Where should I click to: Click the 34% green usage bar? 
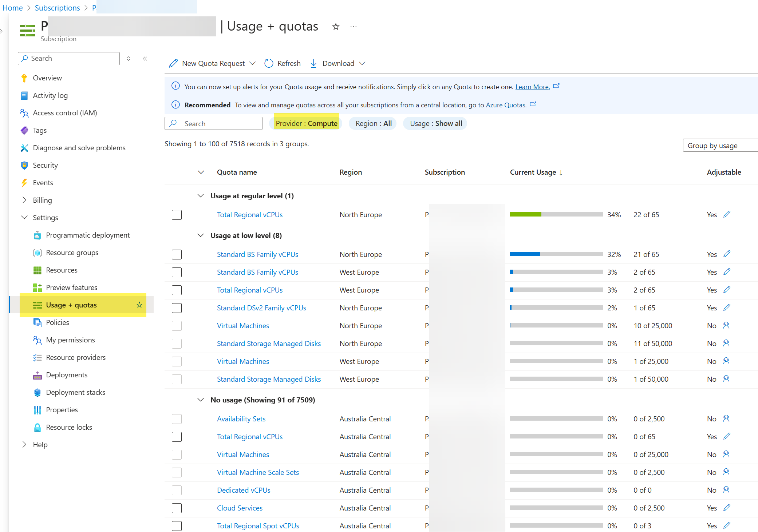click(525, 215)
